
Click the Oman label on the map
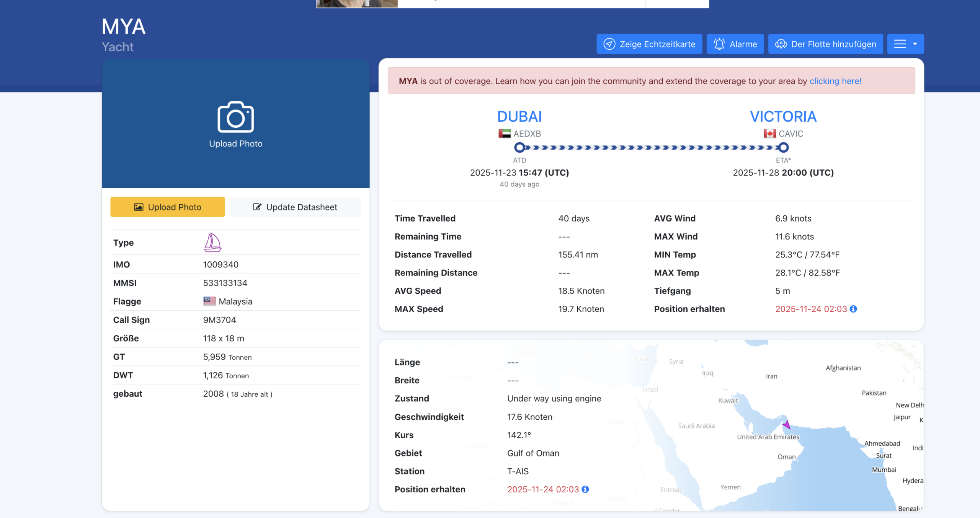tap(786, 457)
